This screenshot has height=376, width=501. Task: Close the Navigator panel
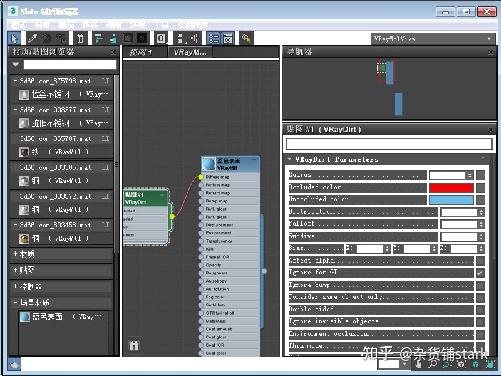[x=490, y=52]
